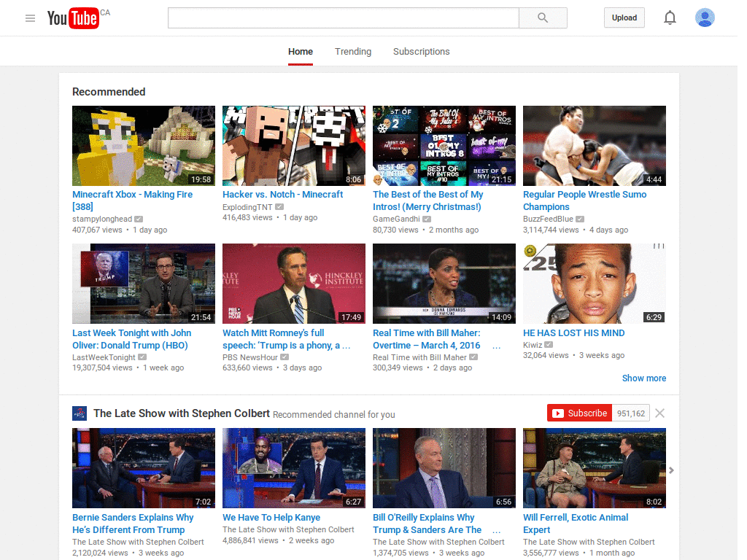Open the notifications bell

point(670,18)
